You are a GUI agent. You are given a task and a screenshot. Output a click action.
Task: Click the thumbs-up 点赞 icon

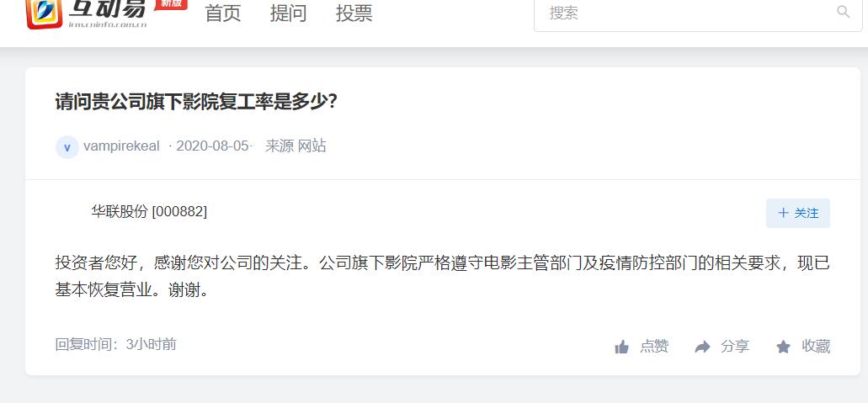point(621,347)
